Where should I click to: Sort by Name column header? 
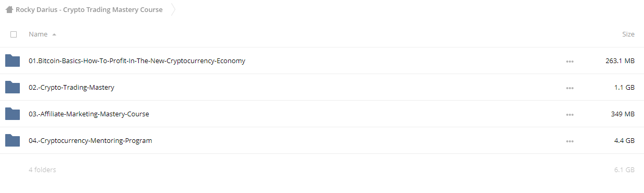tap(38, 34)
